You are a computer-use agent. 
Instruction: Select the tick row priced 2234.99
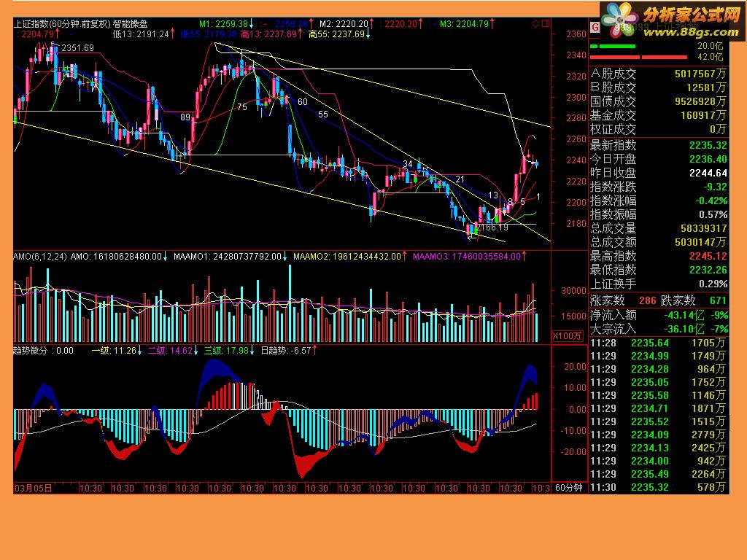coord(659,356)
